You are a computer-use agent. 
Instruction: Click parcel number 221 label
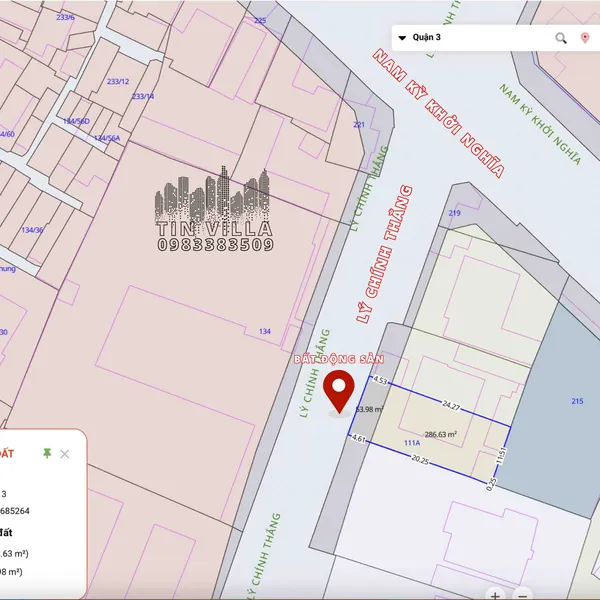359,125
